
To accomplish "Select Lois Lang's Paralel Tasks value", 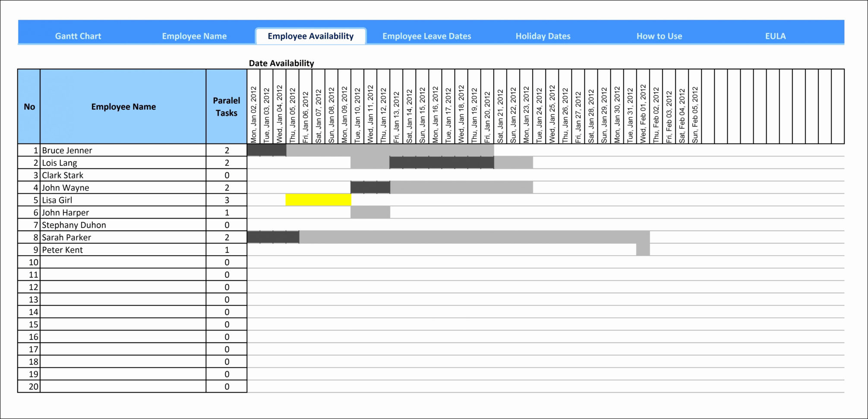I will 226,163.
